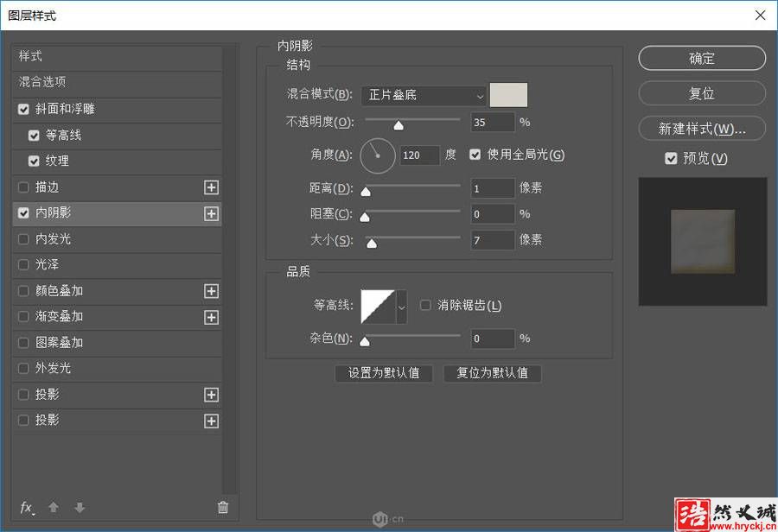Image resolution: width=778 pixels, height=532 pixels.
Task: Move effect up with the up arrow
Action: (54, 507)
